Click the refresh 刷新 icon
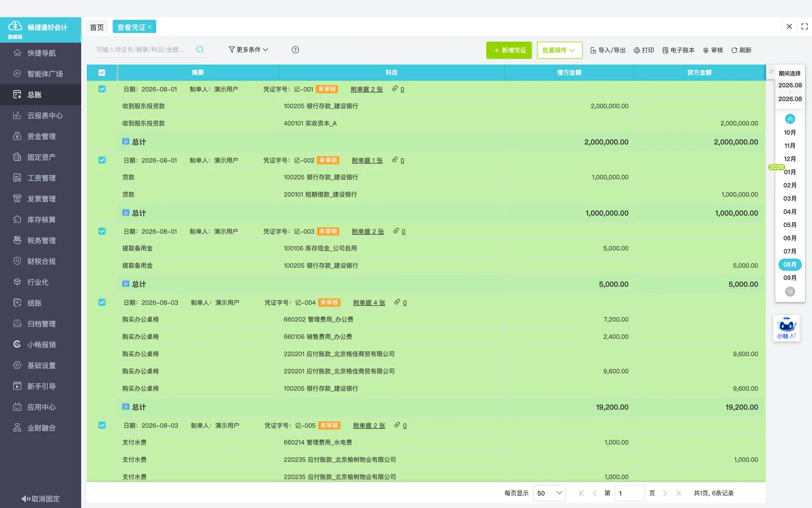812x508 pixels. click(734, 50)
